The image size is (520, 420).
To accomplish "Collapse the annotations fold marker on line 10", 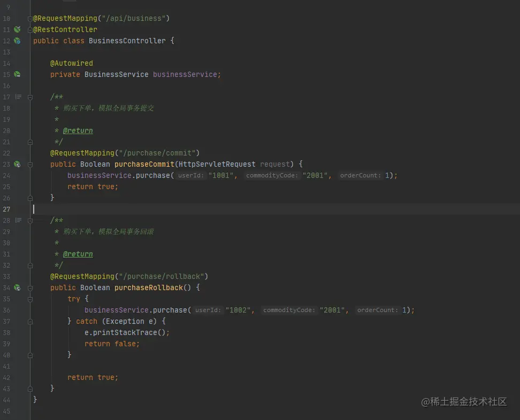I will (30, 19).
